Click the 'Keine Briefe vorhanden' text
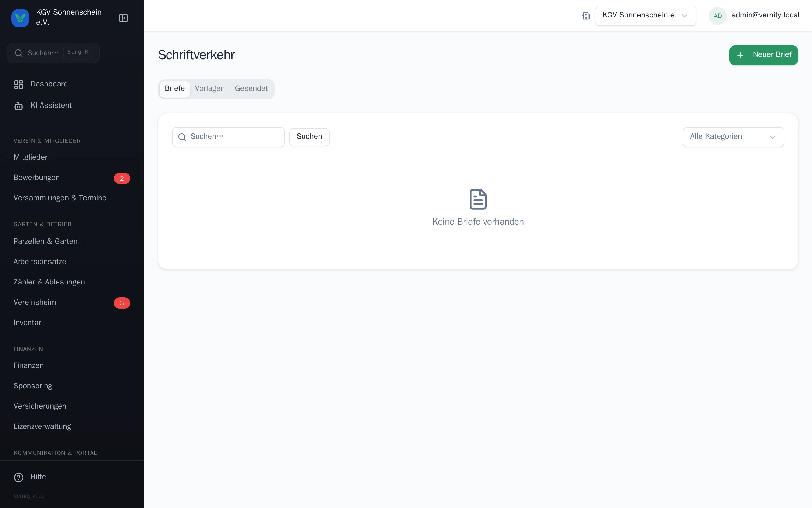812x508 pixels. pyautogui.click(x=478, y=222)
